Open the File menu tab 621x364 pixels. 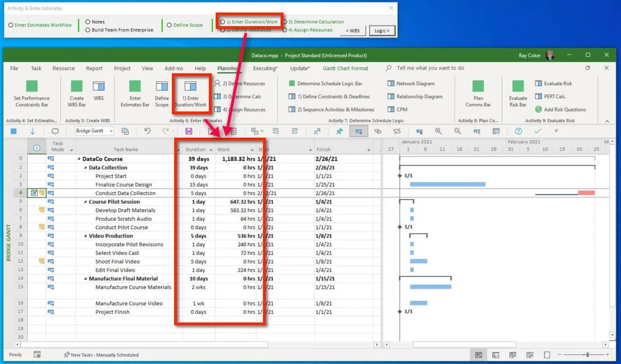click(14, 68)
